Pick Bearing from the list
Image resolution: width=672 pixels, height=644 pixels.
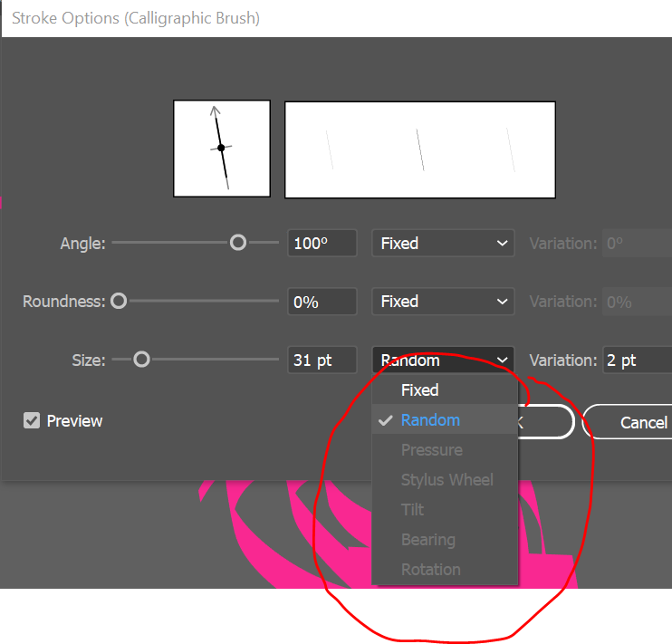point(427,540)
